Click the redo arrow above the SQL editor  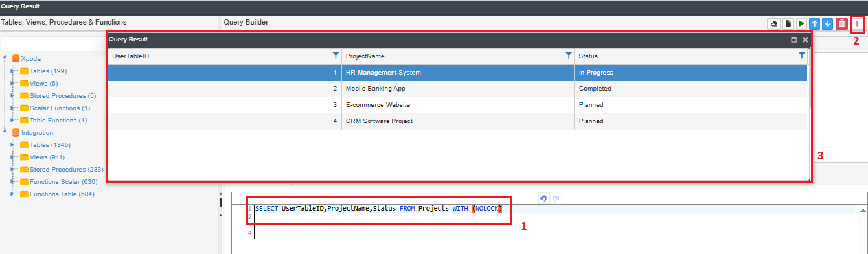555,198
